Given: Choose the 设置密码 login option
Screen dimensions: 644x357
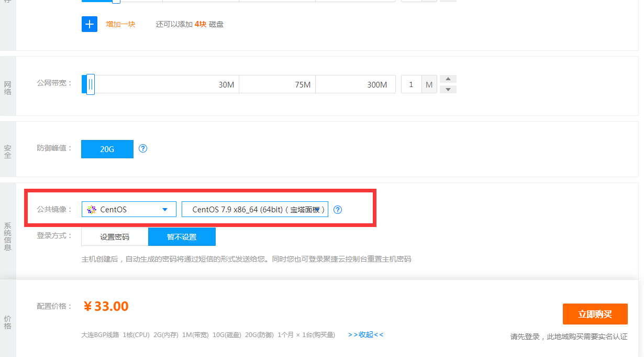Looking at the screenshot, I should (115, 237).
